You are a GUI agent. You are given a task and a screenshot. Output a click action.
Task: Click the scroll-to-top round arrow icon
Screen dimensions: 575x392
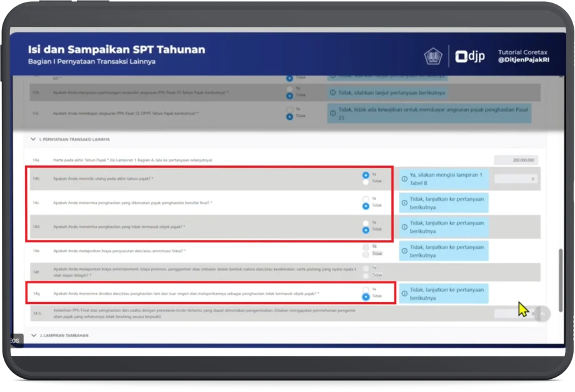[542, 314]
